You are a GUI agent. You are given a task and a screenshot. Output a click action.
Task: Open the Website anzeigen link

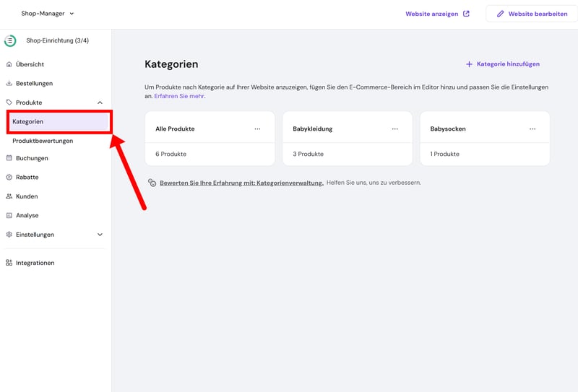tap(437, 14)
